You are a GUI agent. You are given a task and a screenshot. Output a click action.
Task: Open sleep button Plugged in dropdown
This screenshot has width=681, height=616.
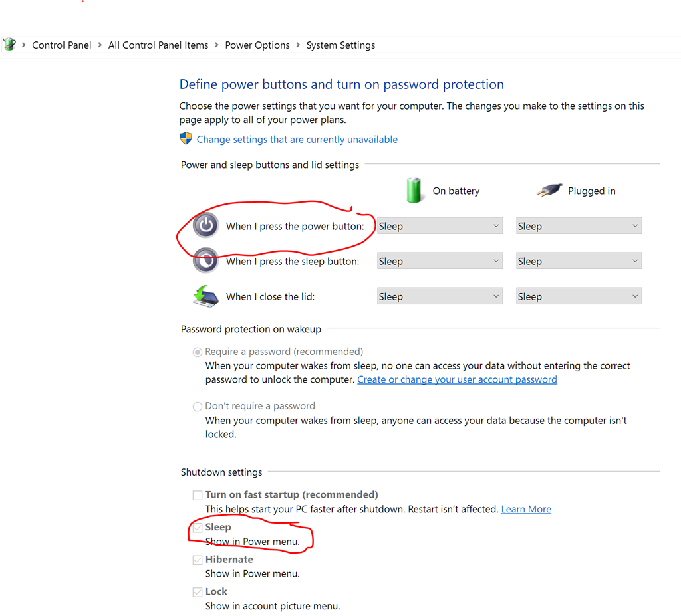coord(579,261)
